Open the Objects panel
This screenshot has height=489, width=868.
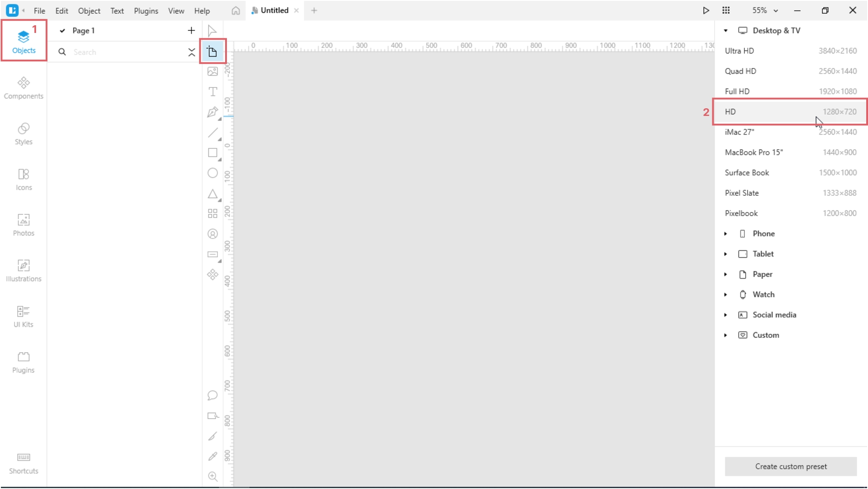pyautogui.click(x=23, y=41)
